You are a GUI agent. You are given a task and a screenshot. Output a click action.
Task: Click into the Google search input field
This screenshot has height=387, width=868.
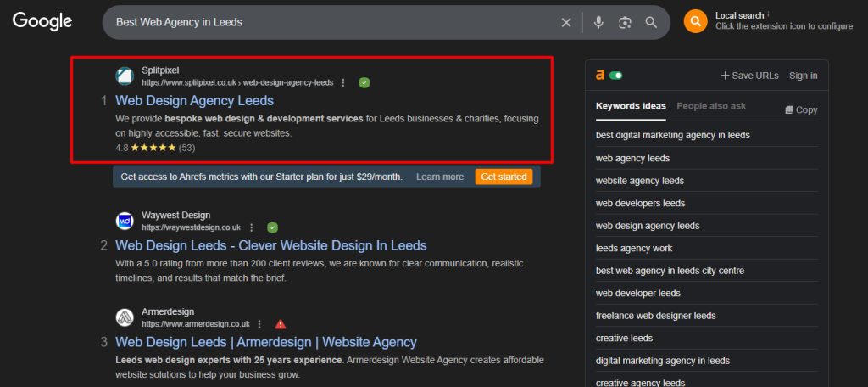(331, 22)
